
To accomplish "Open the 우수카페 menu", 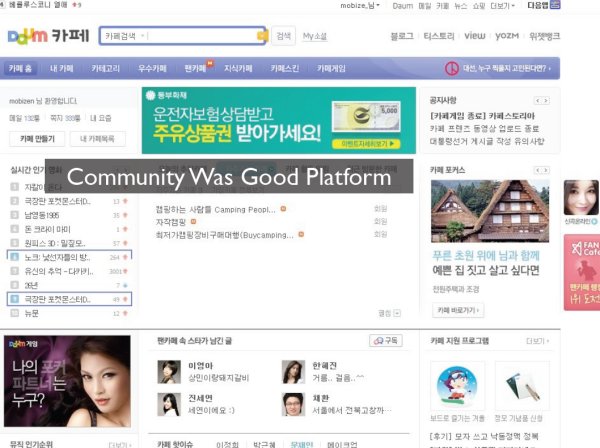I will [152, 68].
